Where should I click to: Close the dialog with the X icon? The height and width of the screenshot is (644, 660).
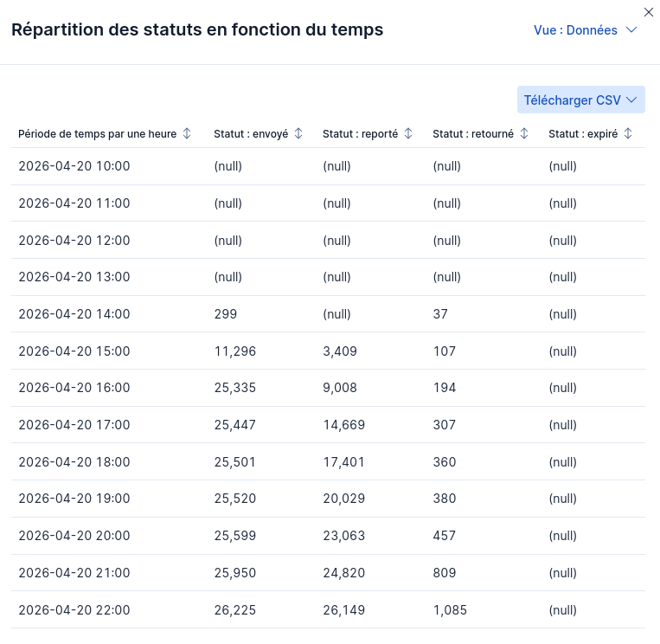pyautogui.click(x=649, y=13)
